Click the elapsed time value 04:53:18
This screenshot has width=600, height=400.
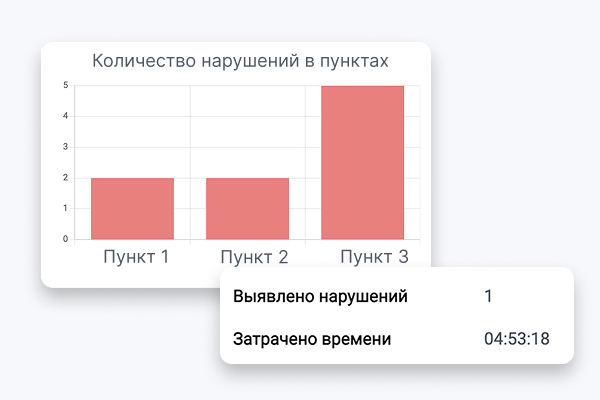[517, 339]
